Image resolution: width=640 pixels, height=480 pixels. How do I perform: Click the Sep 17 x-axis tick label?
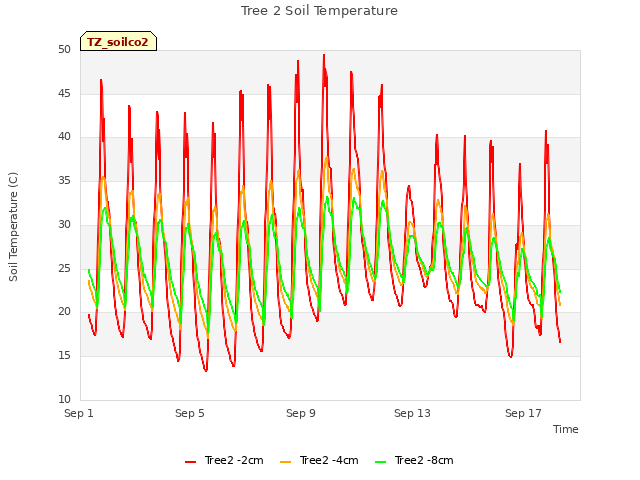(523, 413)
